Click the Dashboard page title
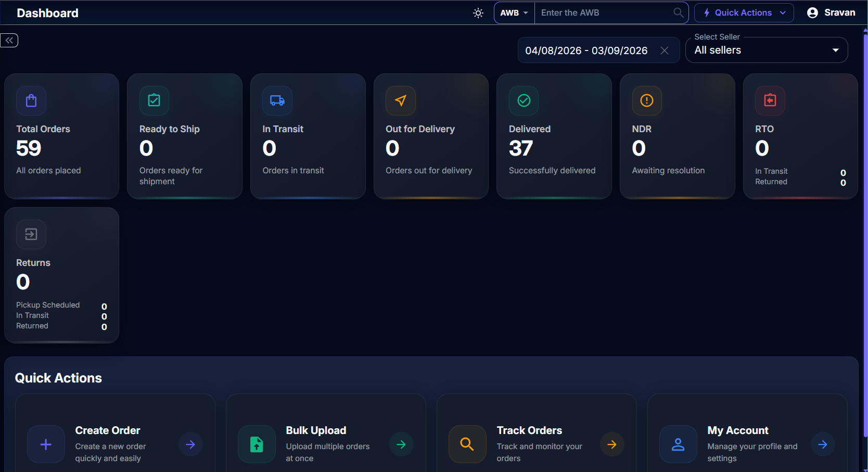 pyautogui.click(x=47, y=13)
